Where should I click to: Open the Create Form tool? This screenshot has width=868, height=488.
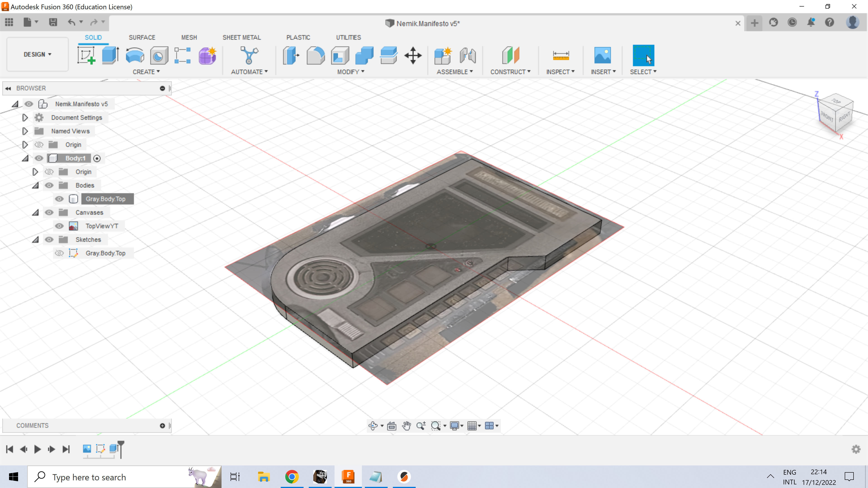207,55
